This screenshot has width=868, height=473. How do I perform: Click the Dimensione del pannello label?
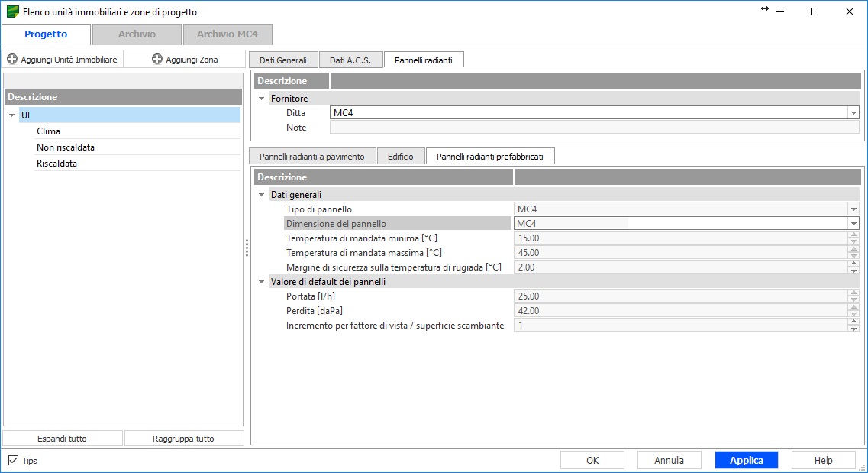click(x=336, y=224)
